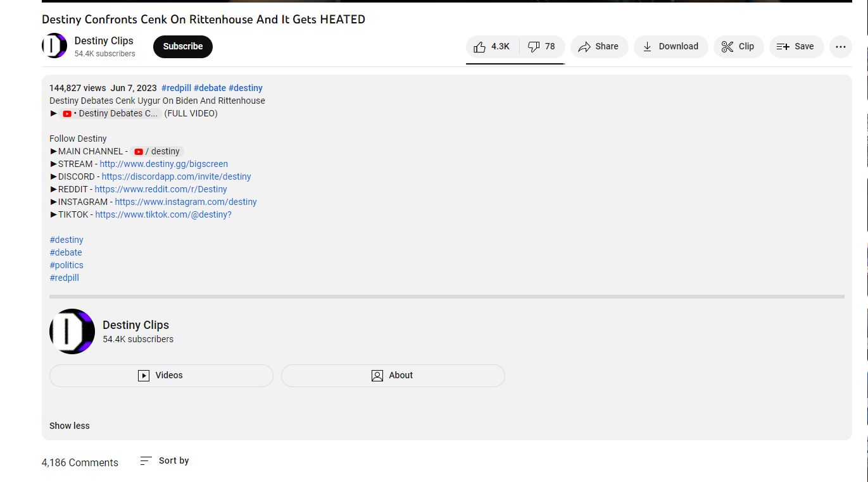This screenshot has height=482, width=868.
Task: Click the Jun 7, 2023 upload date
Action: 134,88
